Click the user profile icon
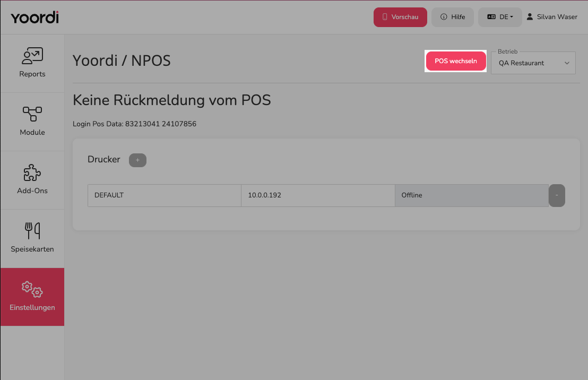This screenshot has height=380, width=588. (x=530, y=17)
